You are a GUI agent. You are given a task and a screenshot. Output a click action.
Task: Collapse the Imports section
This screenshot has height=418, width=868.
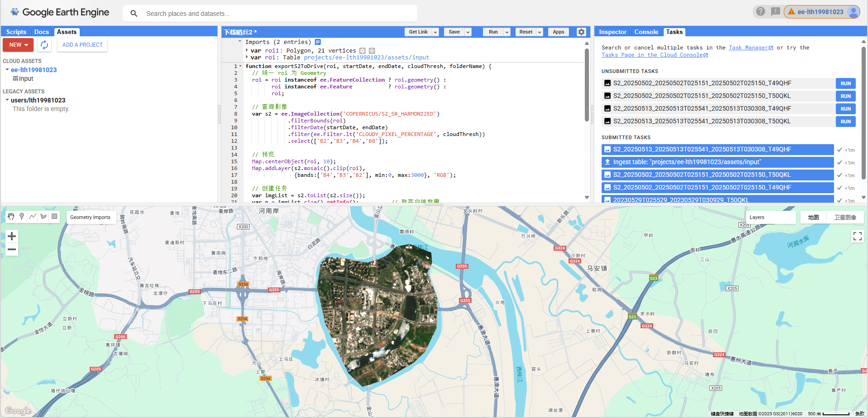(x=240, y=42)
